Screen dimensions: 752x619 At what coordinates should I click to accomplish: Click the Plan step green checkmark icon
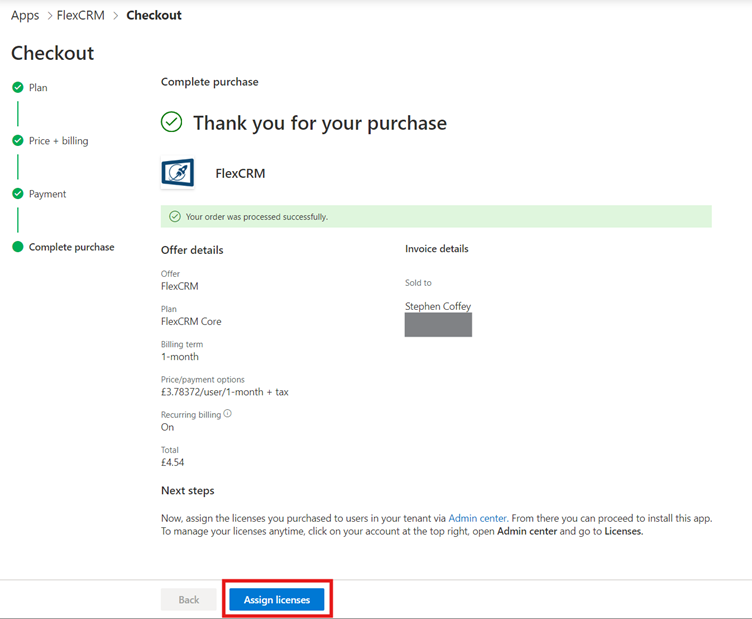17,88
